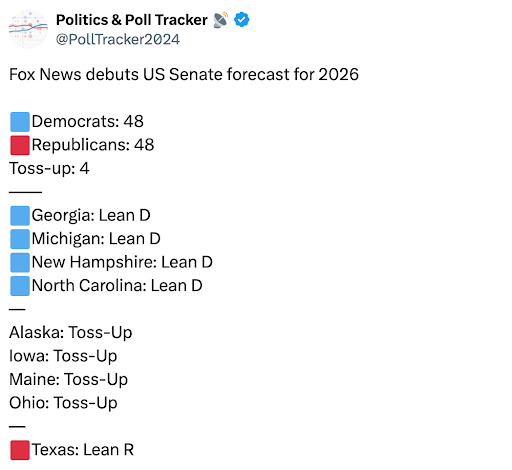Open the Politics & Poll Tracker profile picture

(x=28, y=29)
